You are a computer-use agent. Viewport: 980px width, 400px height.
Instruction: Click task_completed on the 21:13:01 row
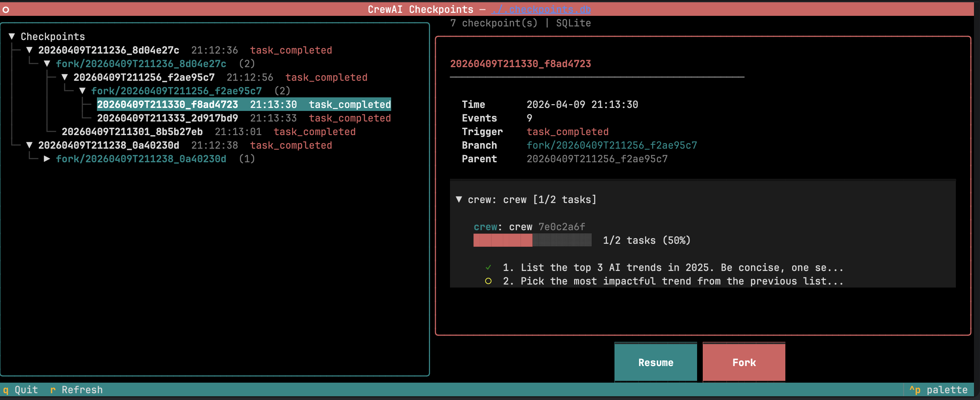tap(315, 132)
